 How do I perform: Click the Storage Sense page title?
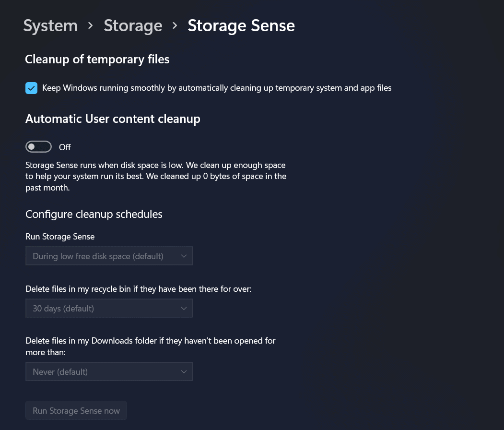[x=241, y=26]
